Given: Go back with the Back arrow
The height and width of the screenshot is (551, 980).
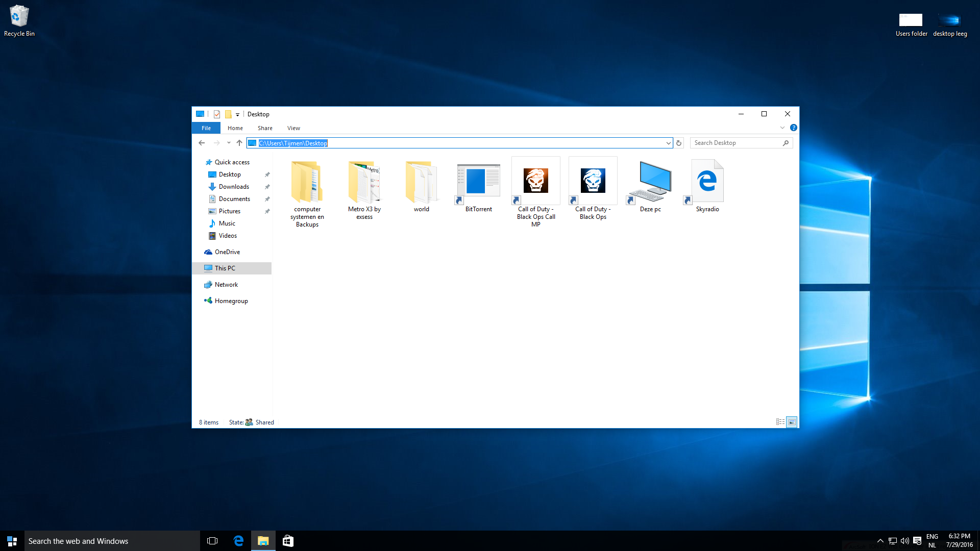Looking at the screenshot, I should pyautogui.click(x=202, y=143).
